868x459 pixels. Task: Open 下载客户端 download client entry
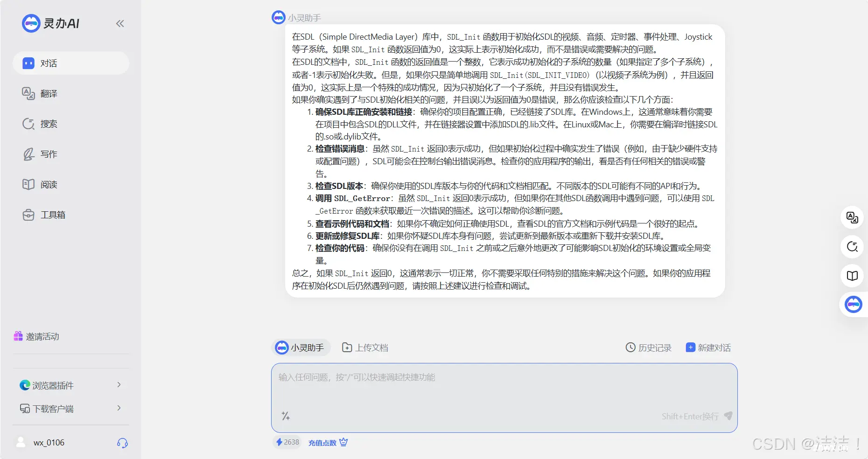(71, 408)
